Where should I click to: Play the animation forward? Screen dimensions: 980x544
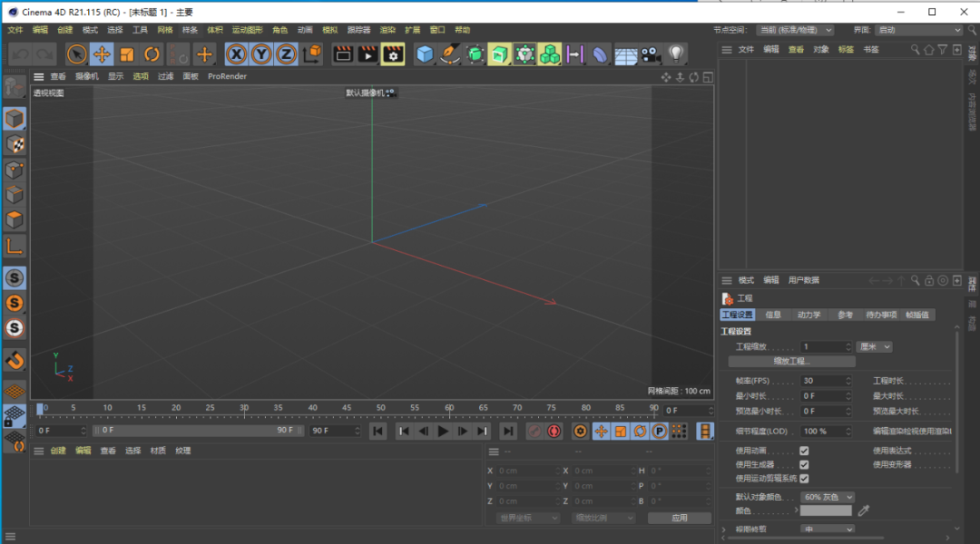point(443,431)
